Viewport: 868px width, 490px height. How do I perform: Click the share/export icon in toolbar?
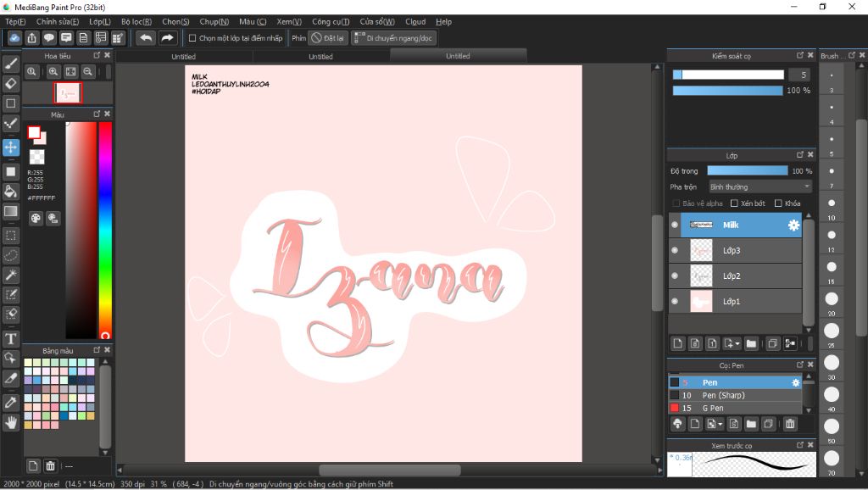pos(31,37)
